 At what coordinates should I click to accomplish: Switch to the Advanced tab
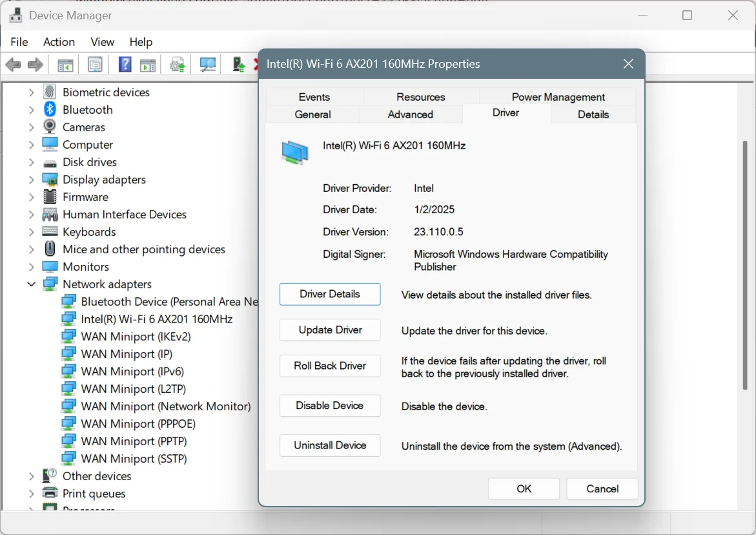pos(411,114)
